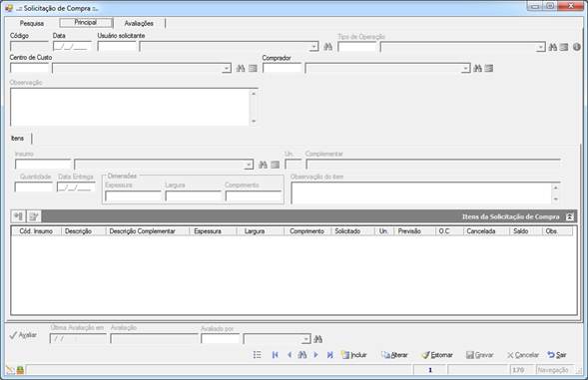The width and height of the screenshot is (588, 380).
Task: Click Cancelada column header
Action: 485,231
